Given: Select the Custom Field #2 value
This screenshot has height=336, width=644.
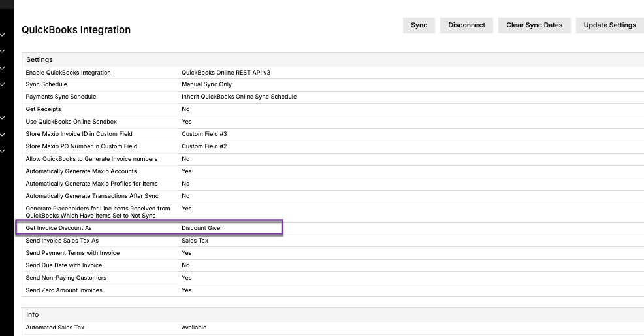Looking at the screenshot, I should [x=204, y=146].
